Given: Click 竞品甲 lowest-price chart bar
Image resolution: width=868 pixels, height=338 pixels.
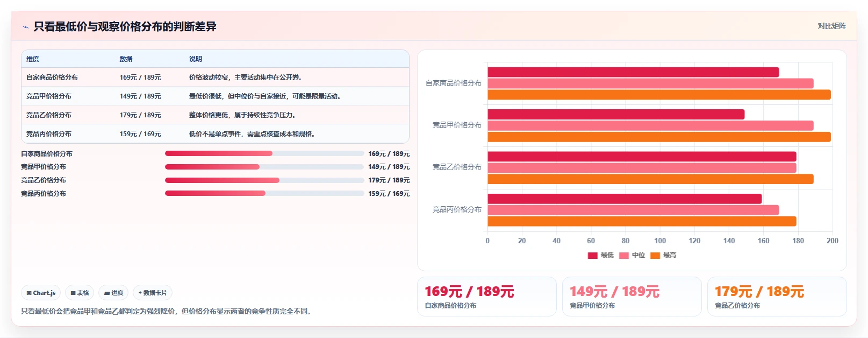Looking at the screenshot, I should click(616, 114).
